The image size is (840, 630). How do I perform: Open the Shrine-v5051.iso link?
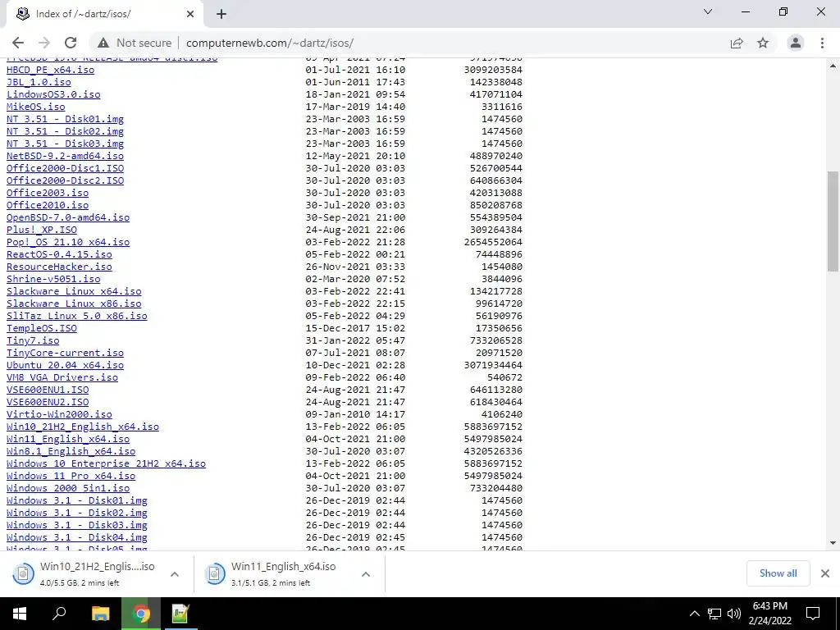click(53, 279)
